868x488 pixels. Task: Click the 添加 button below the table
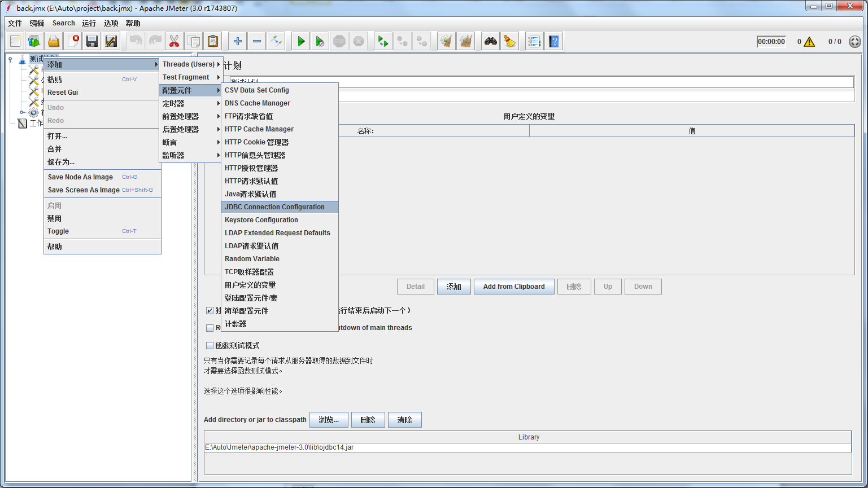pyautogui.click(x=453, y=287)
